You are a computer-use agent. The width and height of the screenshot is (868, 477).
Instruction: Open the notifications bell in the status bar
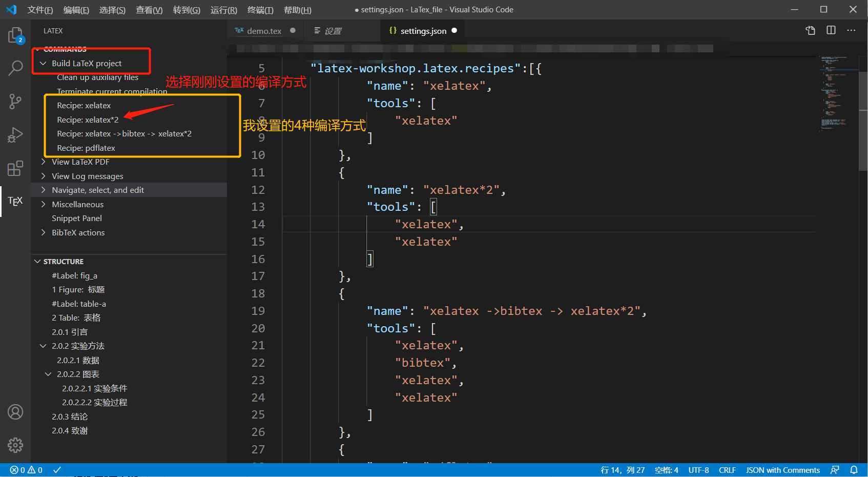[x=854, y=469]
